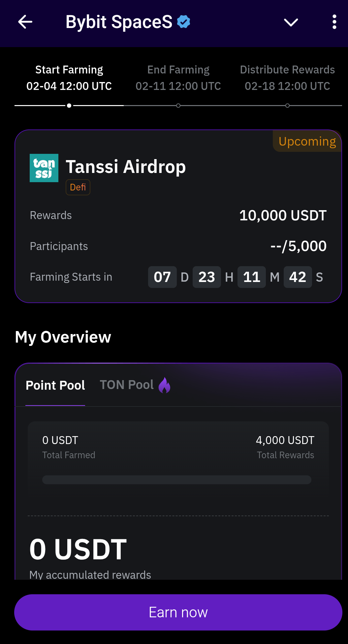
Task: Click the End Farming timeline marker
Action: pyautogui.click(x=178, y=106)
